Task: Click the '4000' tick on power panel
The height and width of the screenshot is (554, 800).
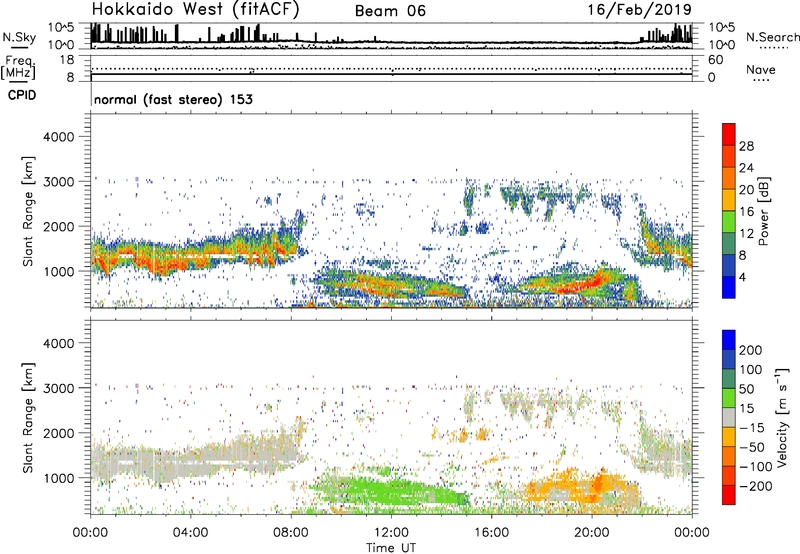Action: pos(59,137)
